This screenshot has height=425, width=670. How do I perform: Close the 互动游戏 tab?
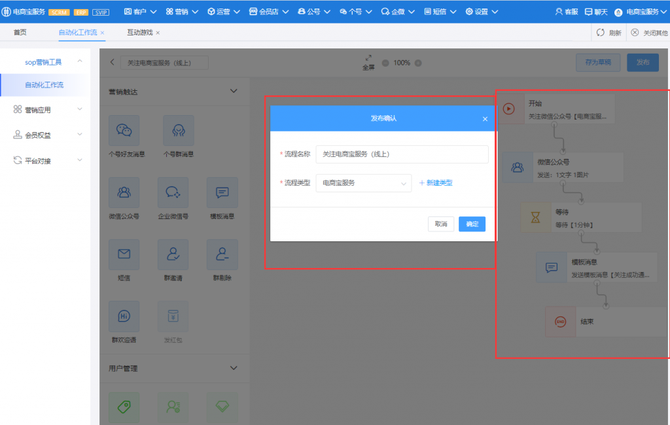point(158,33)
